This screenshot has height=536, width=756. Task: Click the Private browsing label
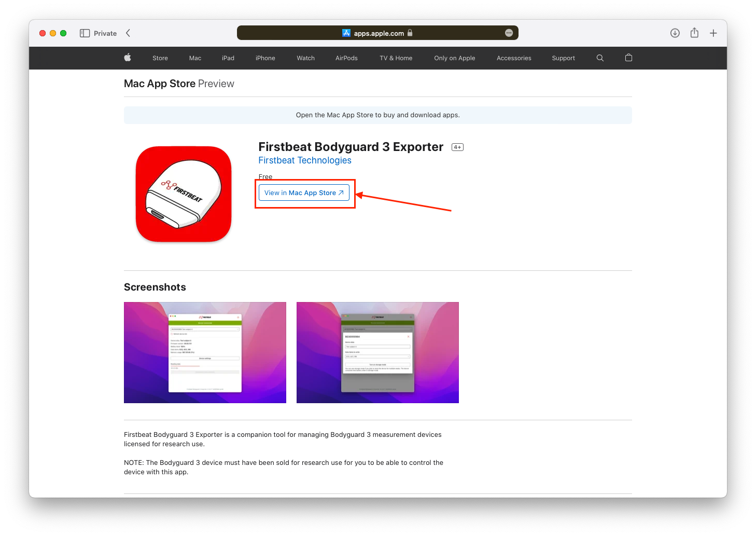click(x=105, y=33)
